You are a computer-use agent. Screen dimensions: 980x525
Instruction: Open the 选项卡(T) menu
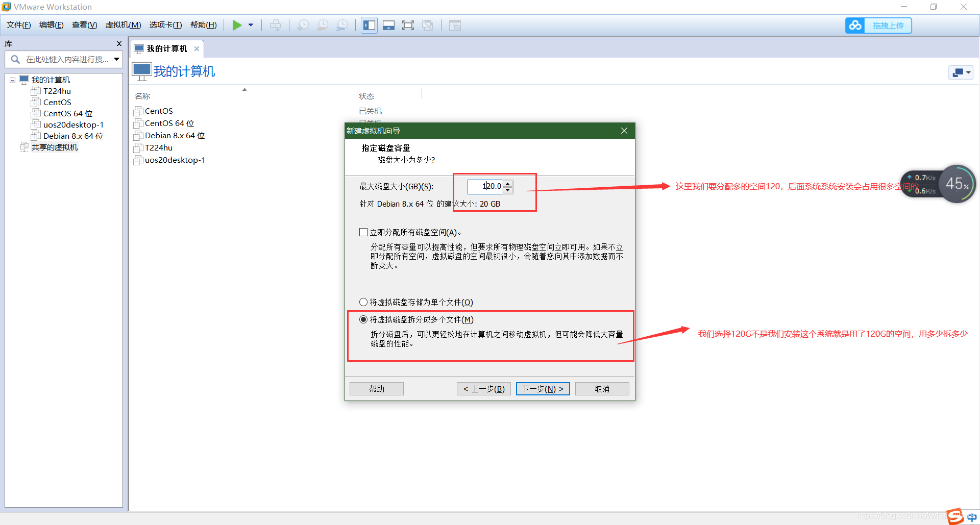point(165,25)
